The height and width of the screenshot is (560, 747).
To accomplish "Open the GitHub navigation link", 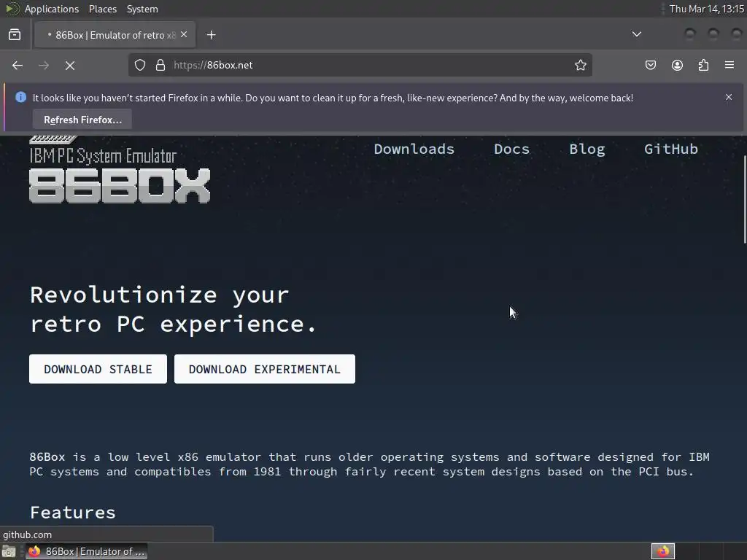I will click(671, 149).
